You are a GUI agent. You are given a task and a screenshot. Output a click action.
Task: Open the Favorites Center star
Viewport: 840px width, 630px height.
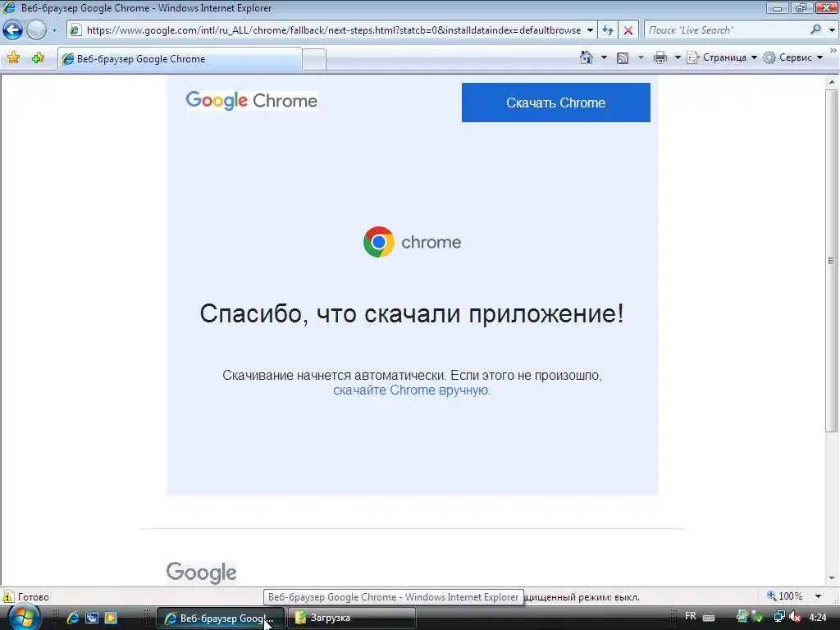14,58
